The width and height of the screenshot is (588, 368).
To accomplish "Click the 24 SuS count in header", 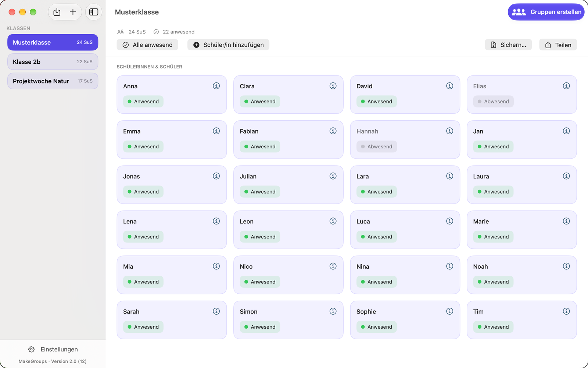I will tap(132, 32).
